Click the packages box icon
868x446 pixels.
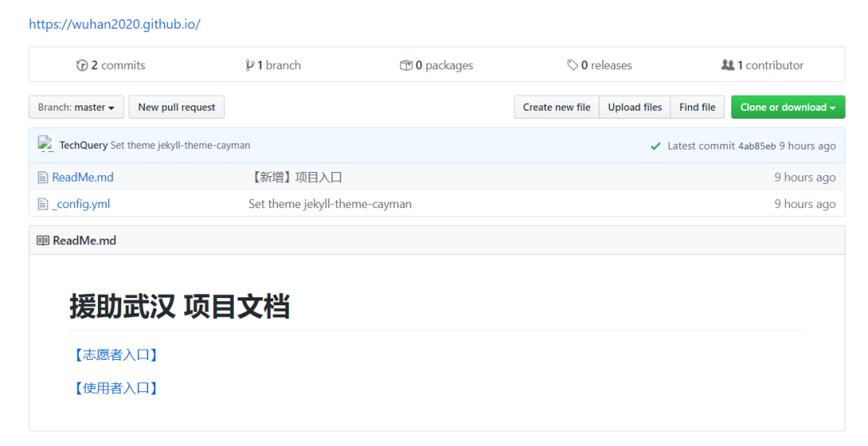[x=407, y=65]
